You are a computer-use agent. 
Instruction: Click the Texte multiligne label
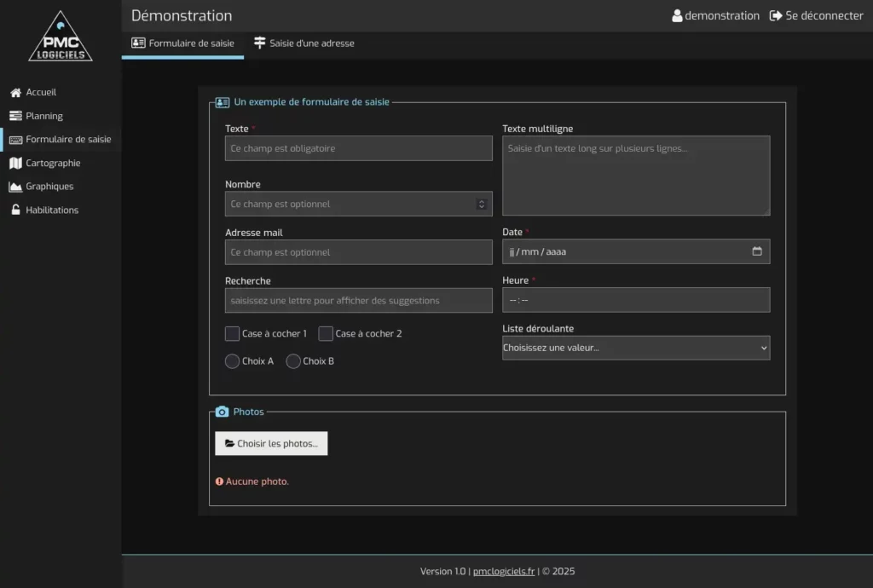(x=537, y=129)
